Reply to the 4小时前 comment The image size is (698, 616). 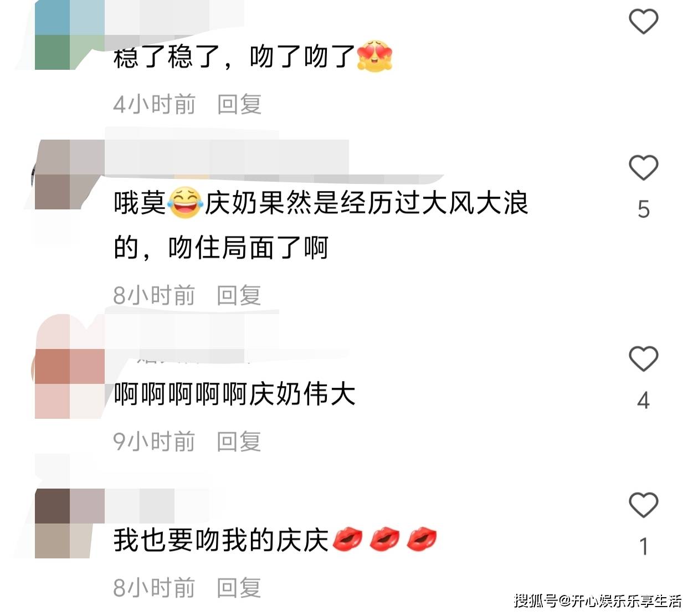click(x=239, y=104)
